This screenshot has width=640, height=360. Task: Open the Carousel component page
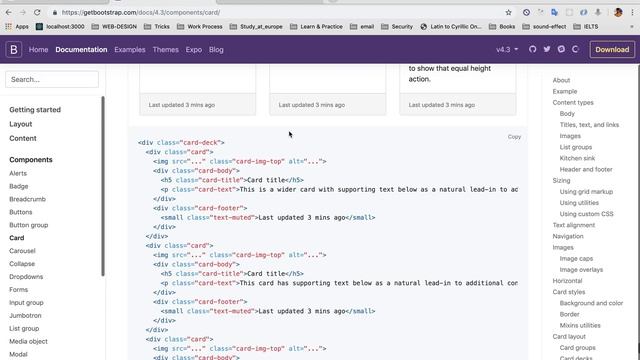click(x=22, y=251)
